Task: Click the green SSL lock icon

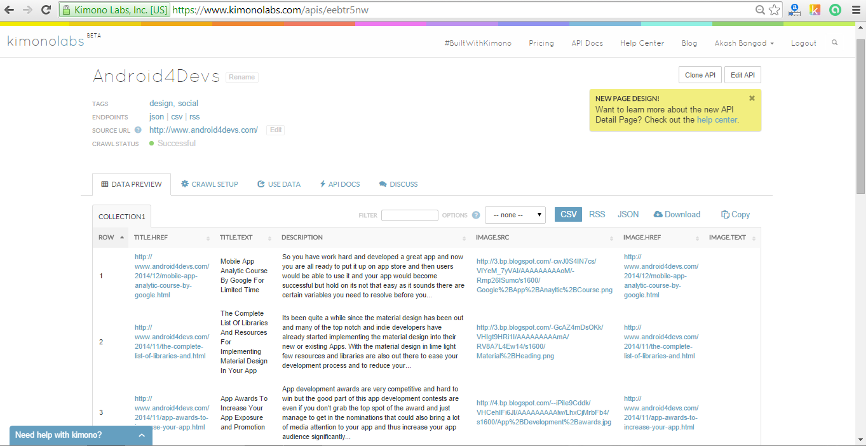Action: click(66, 10)
